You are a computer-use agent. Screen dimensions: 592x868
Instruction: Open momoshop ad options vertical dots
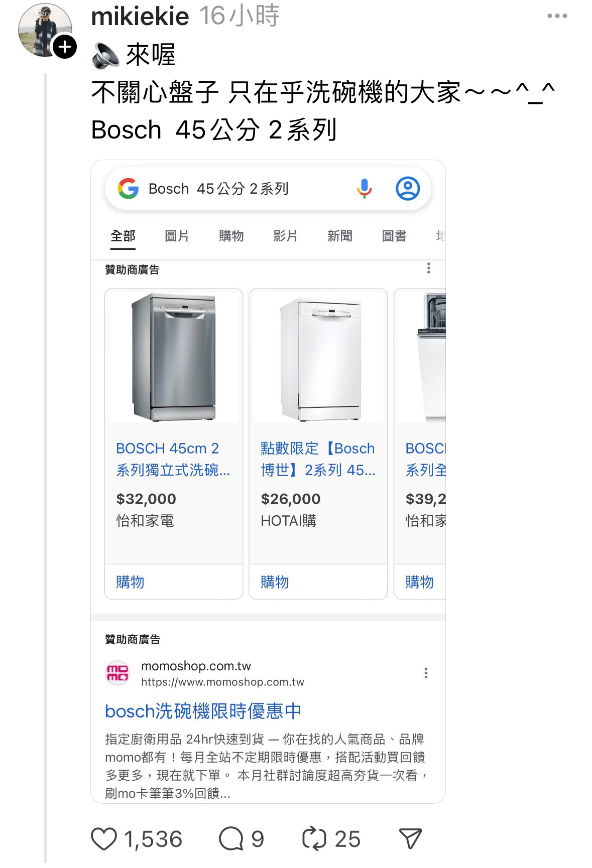[x=426, y=673]
